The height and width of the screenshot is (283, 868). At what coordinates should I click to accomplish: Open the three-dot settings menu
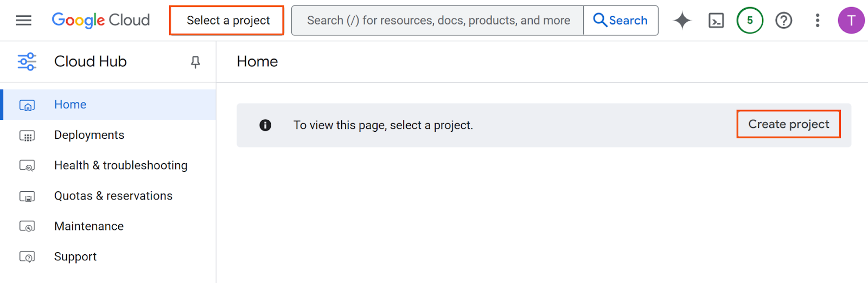(817, 21)
